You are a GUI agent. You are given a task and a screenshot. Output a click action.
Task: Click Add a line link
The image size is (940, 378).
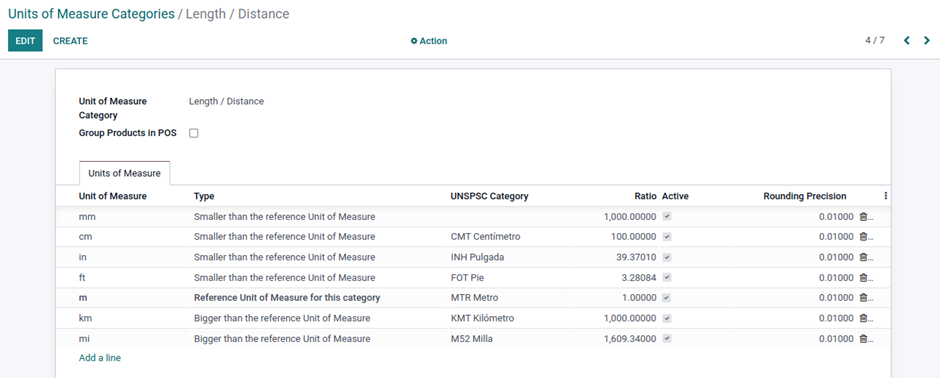point(100,358)
